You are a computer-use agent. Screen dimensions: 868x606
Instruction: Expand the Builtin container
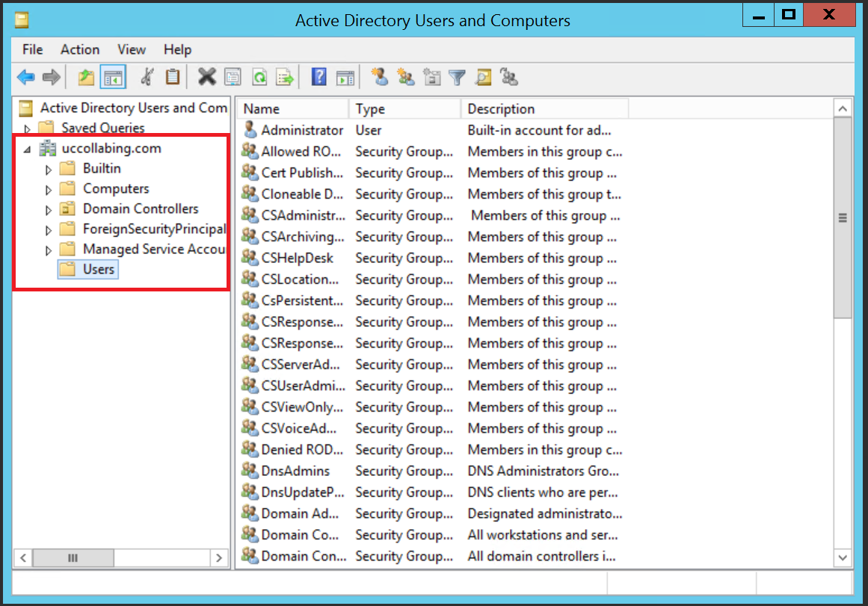pos(48,170)
